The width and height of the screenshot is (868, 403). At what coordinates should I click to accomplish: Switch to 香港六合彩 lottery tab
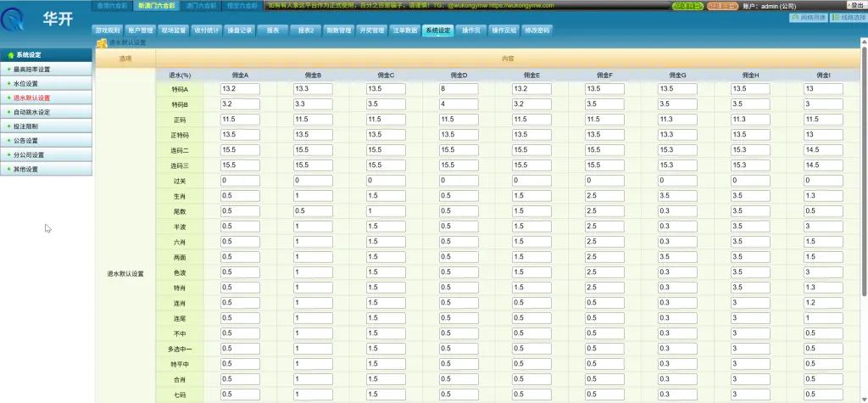click(x=112, y=6)
